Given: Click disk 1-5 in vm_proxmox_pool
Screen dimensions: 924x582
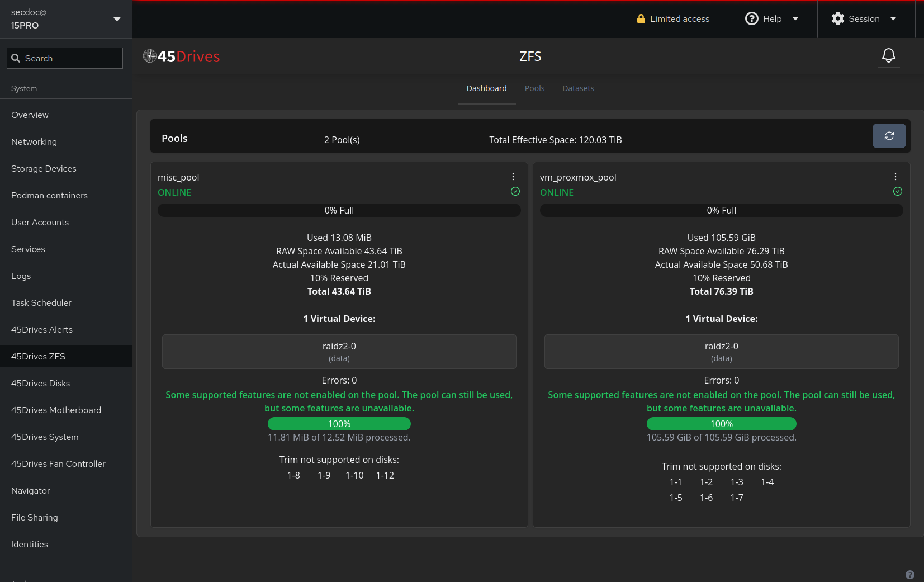Looking at the screenshot, I should [x=676, y=498].
